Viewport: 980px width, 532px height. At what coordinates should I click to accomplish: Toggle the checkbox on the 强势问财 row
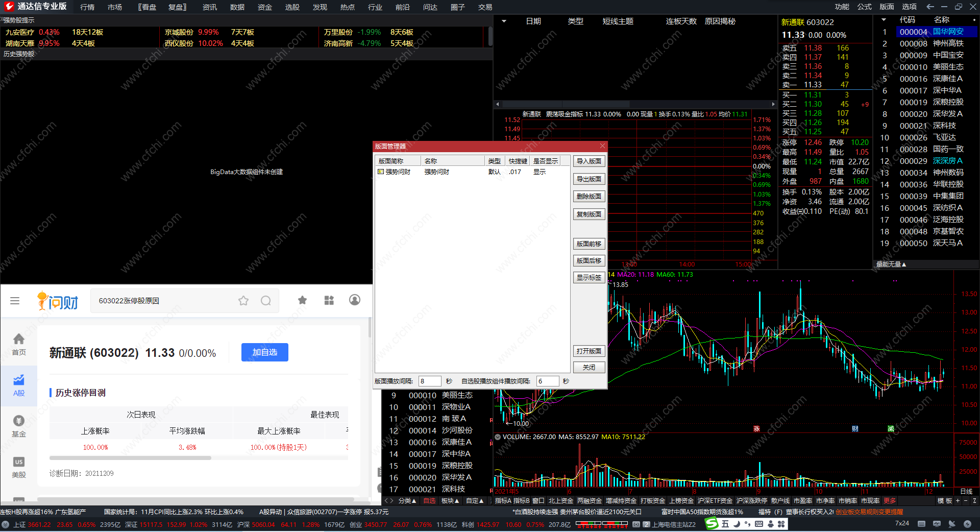(x=381, y=172)
